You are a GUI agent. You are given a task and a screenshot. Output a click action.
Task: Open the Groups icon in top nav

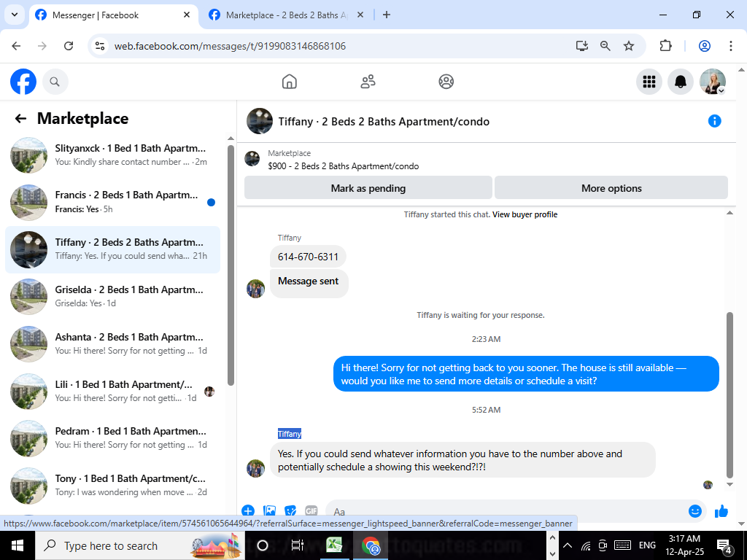[446, 82]
